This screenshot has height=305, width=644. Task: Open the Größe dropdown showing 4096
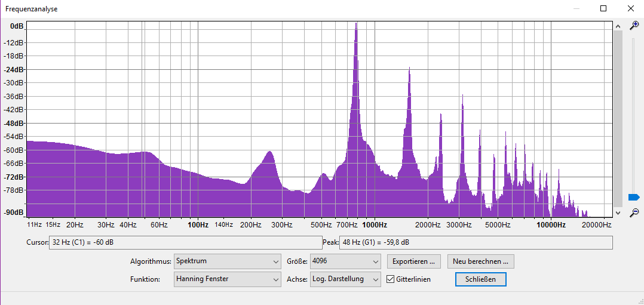pyautogui.click(x=345, y=261)
